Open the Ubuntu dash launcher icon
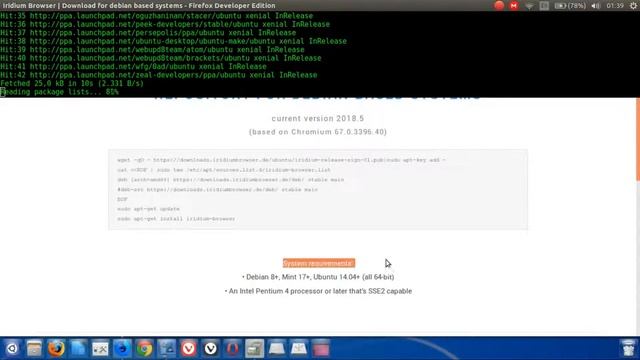Viewport: 640px width, 360px height. (12, 349)
